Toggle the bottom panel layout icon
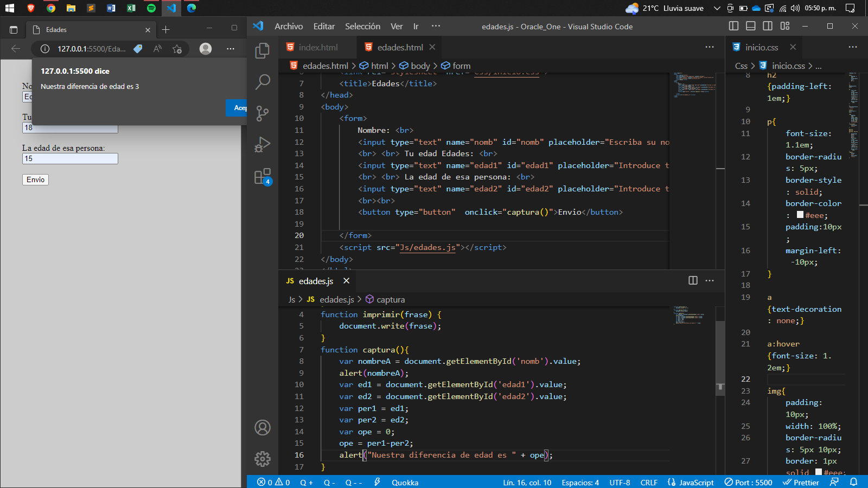The height and width of the screenshot is (488, 868). point(751,26)
